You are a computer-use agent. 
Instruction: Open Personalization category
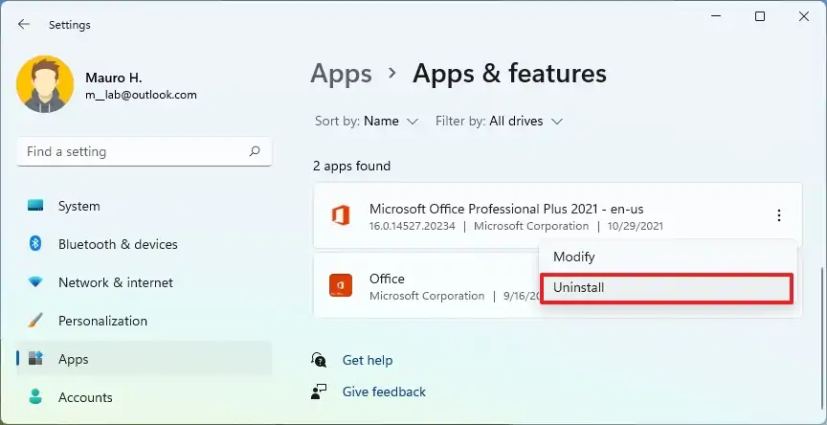[145, 321]
